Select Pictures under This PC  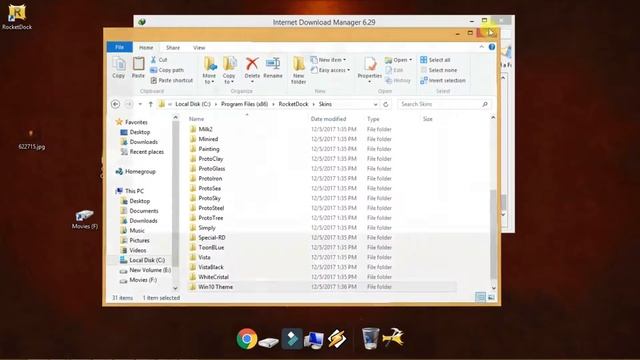coord(135,240)
